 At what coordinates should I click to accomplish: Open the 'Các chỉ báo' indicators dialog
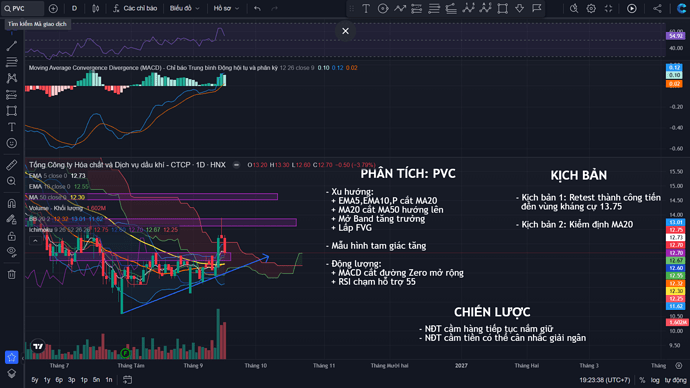tap(135, 8)
